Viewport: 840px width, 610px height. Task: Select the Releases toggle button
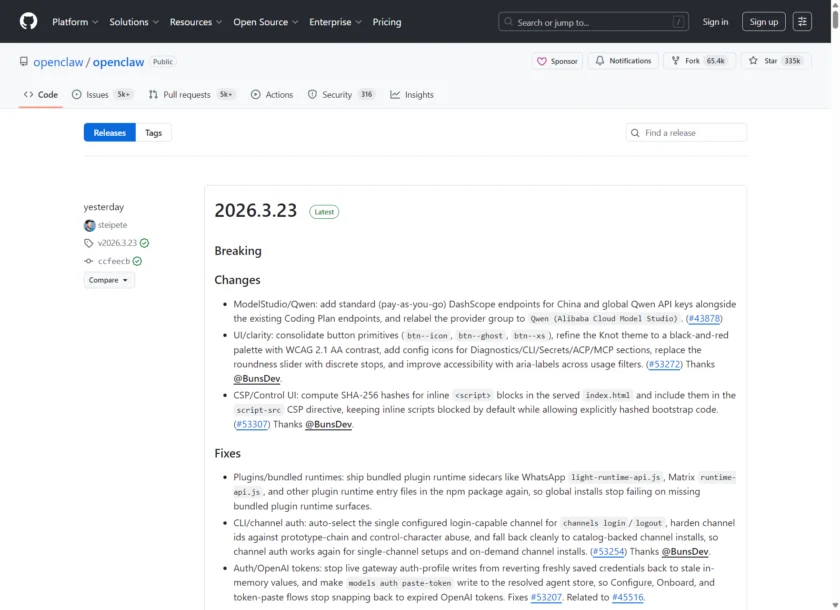click(x=109, y=131)
